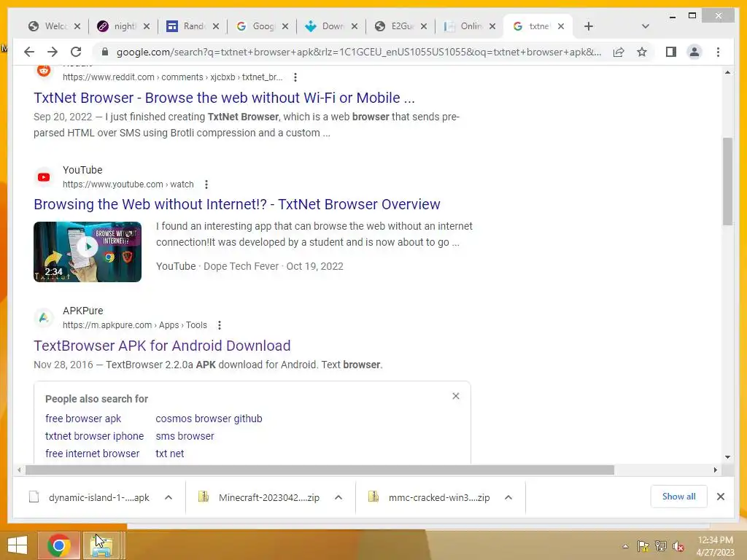747x560 pixels.
Task: Show hidden system tray icons
Action: tap(625, 546)
